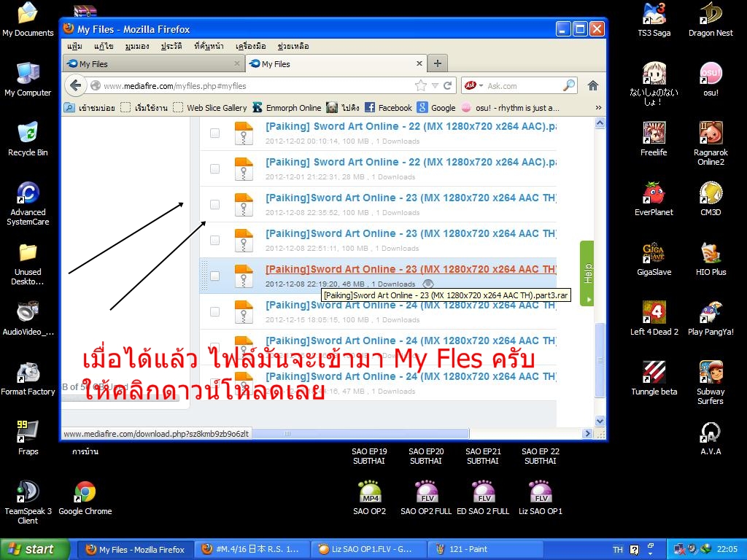Launch CM3D desktop shortcut
This screenshot has width=747, height=560.
pos(711,198)
